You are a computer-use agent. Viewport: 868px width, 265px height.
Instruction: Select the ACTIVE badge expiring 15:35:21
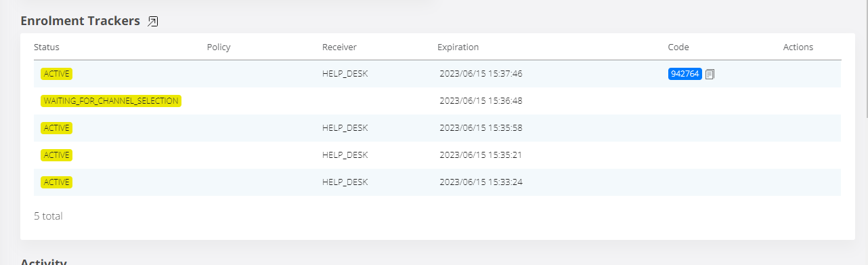click(57, 155)
